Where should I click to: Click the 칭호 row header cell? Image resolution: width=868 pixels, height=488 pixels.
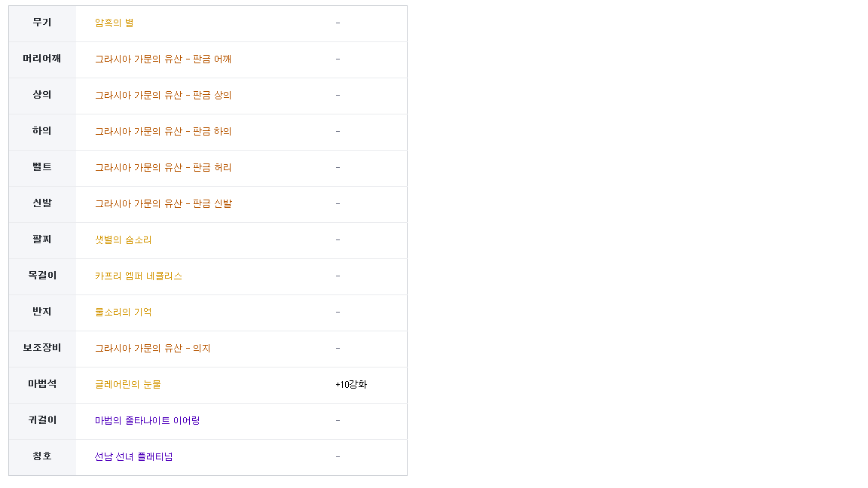click(42, 457)
